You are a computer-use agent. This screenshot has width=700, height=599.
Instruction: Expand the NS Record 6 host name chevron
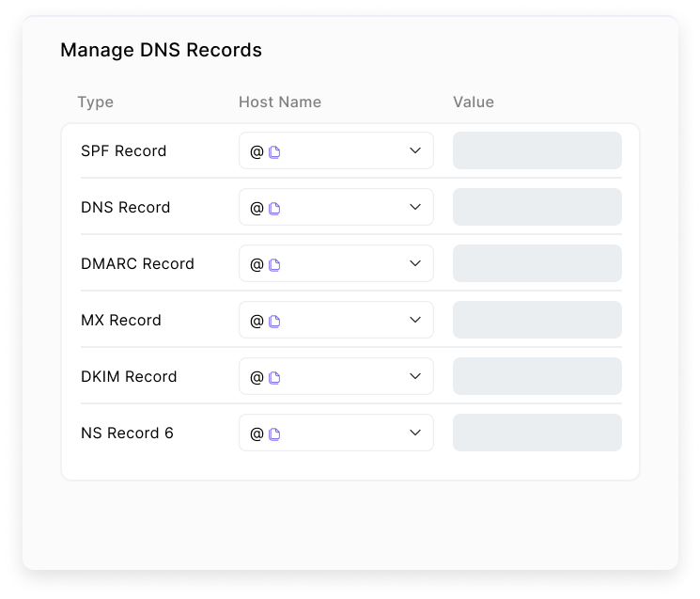pos(415,433)
